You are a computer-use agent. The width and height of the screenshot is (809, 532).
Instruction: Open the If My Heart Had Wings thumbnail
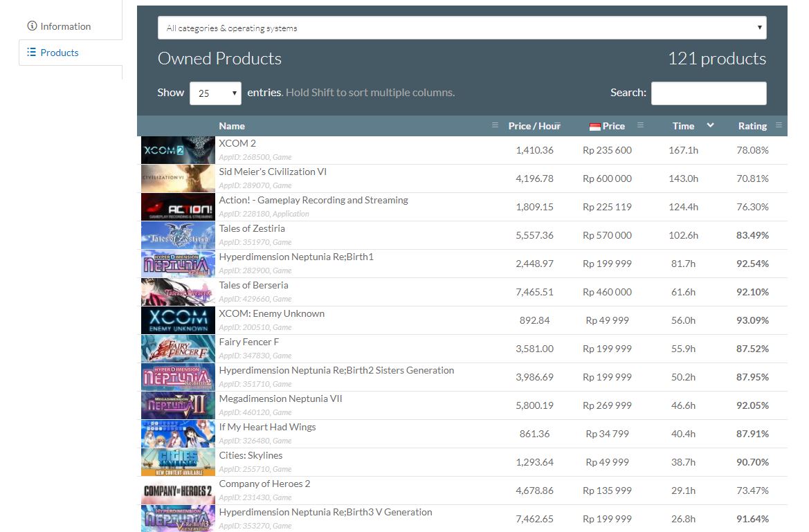[178, 434]
